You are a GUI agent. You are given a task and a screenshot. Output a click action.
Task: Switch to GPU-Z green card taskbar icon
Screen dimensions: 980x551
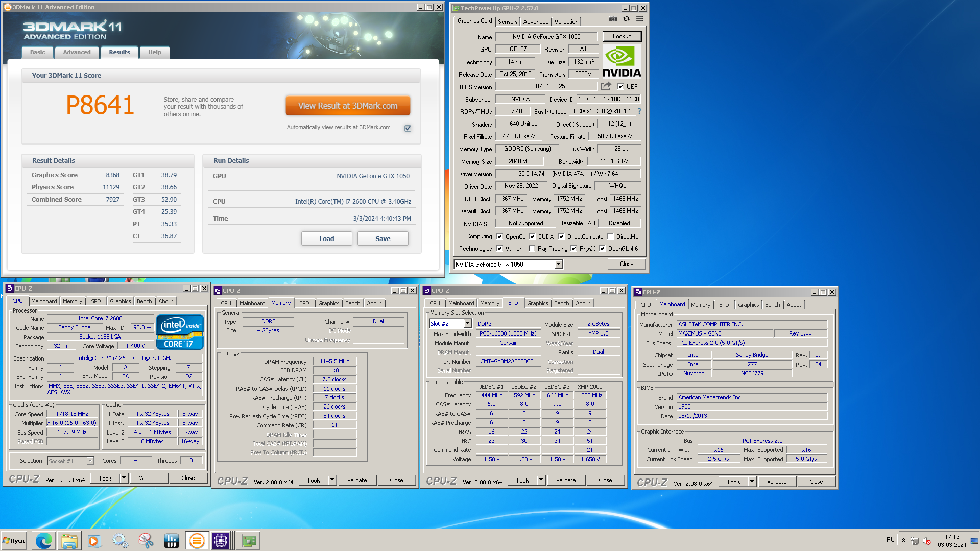click(249, 541)
